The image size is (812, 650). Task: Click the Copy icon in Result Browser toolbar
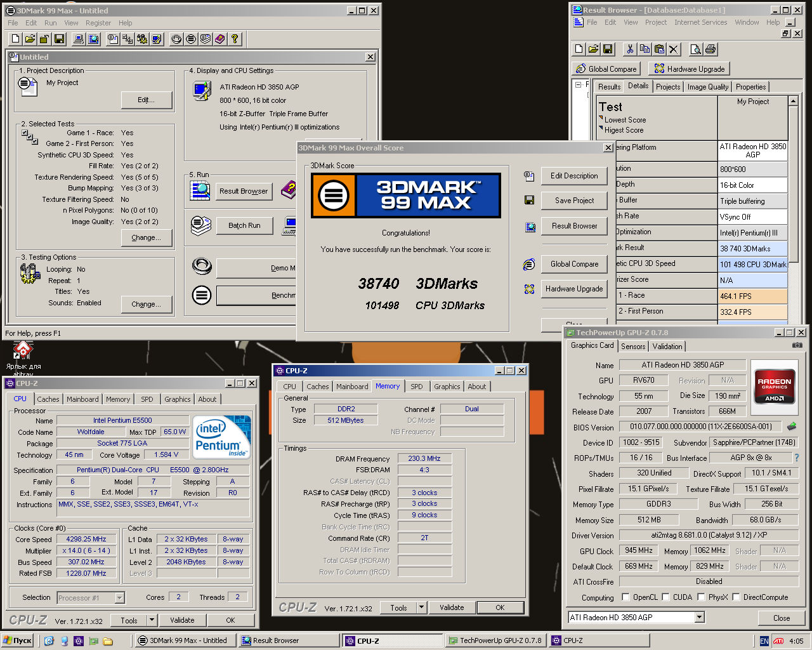(x=645, y=49)
